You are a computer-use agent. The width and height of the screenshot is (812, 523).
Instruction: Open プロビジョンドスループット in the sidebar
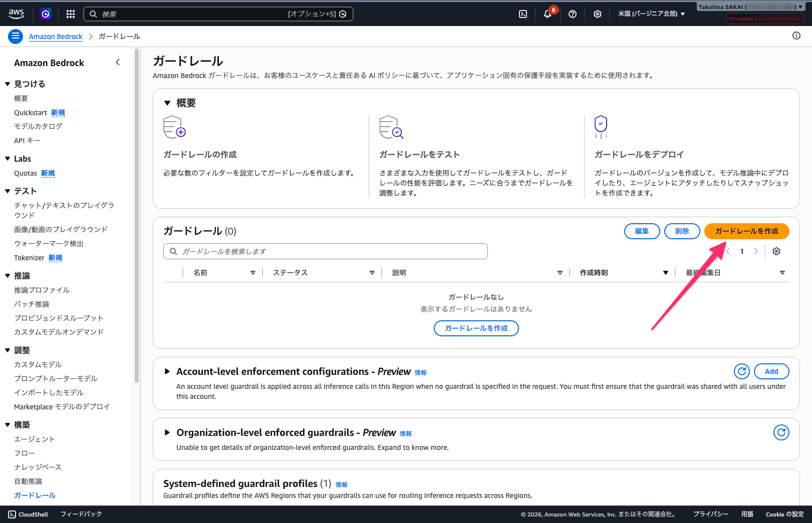[x=59, y=318]
